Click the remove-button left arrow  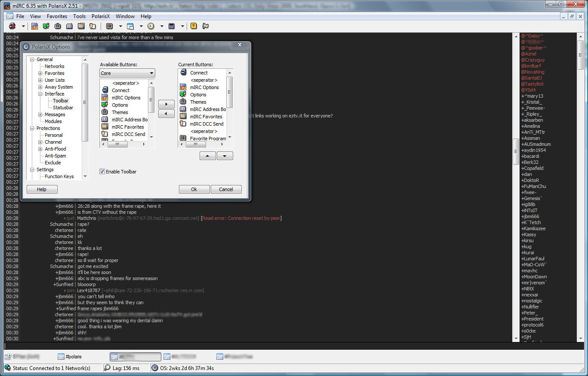(x=166, y=114)
